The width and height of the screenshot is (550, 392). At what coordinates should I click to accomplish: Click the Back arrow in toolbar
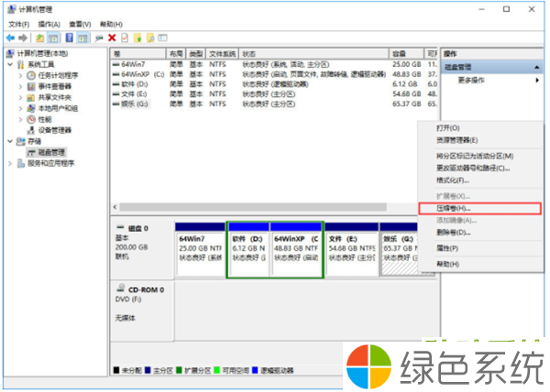coord(10,38)
